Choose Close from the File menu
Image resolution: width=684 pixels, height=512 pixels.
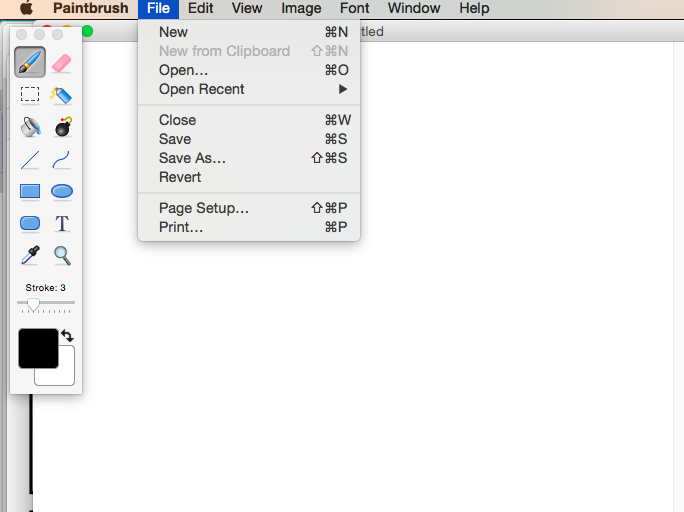click(x=249, y=120)
